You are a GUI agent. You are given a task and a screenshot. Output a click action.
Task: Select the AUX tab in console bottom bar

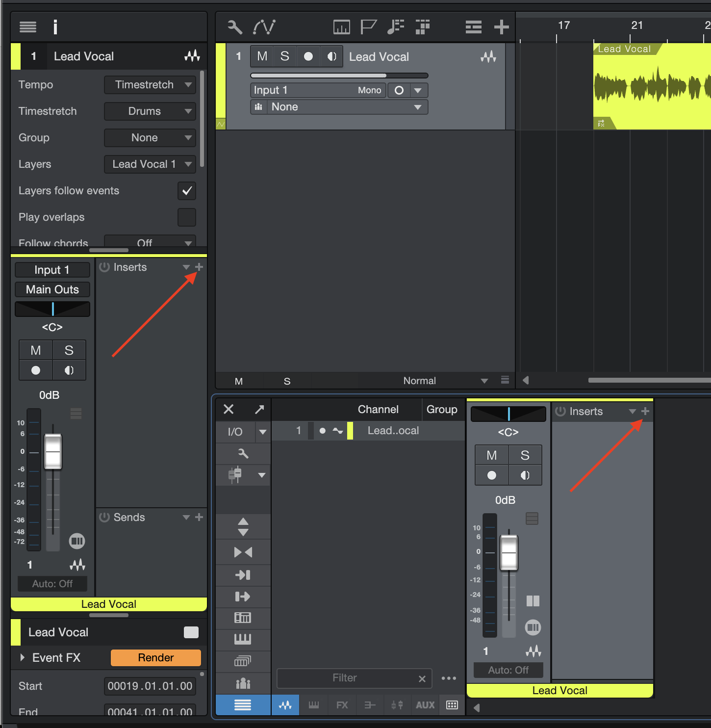click(425, 705)
